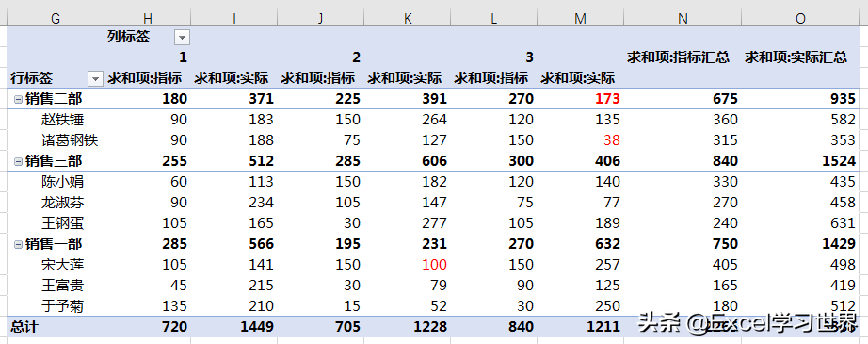Screen dimensions: 868x344
Task: Click the 于予菊 row label
Action: (62, 306)
